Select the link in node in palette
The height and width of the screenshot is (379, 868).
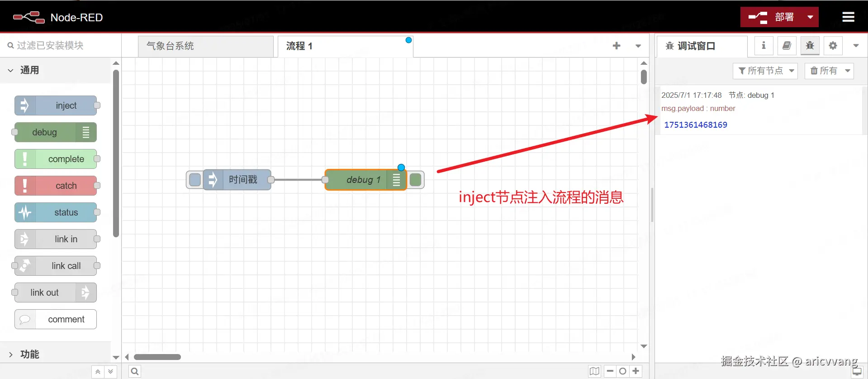point(56,239)
